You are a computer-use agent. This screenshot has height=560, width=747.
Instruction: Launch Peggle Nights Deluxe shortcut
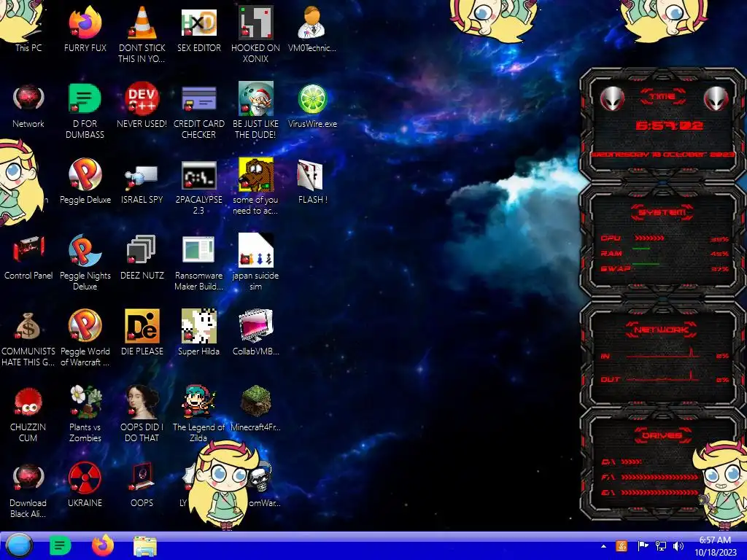coord(85,262)
